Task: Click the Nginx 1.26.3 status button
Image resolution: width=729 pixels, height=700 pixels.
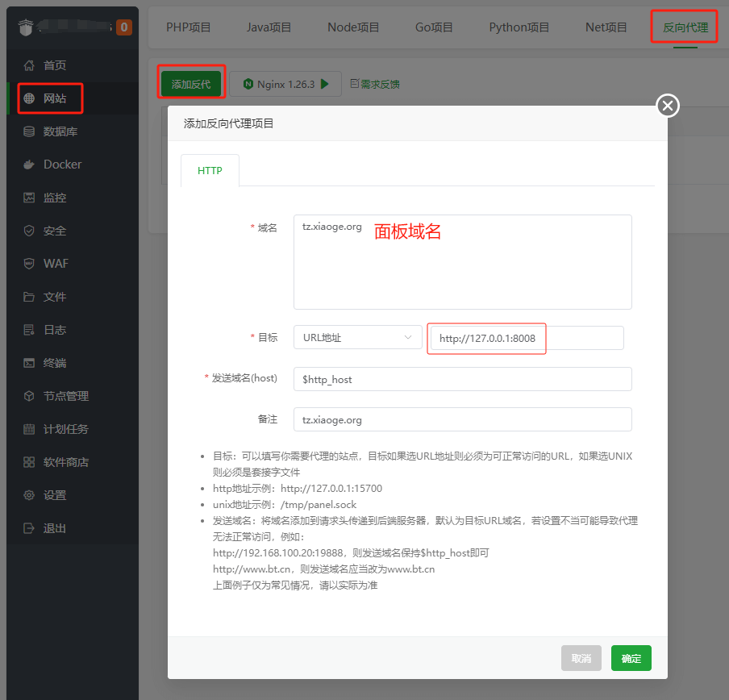Action: pyautogui.click(x=285, y=84)
